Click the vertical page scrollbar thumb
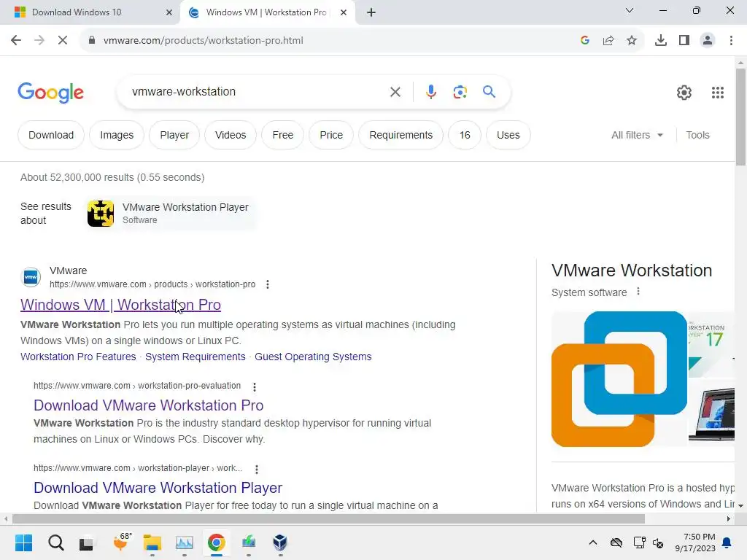 click(740, 117)
